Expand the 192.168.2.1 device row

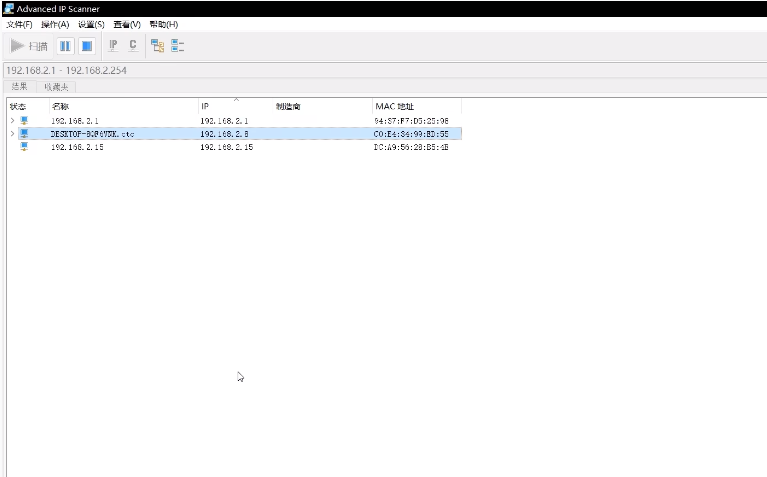pos(12,120)
